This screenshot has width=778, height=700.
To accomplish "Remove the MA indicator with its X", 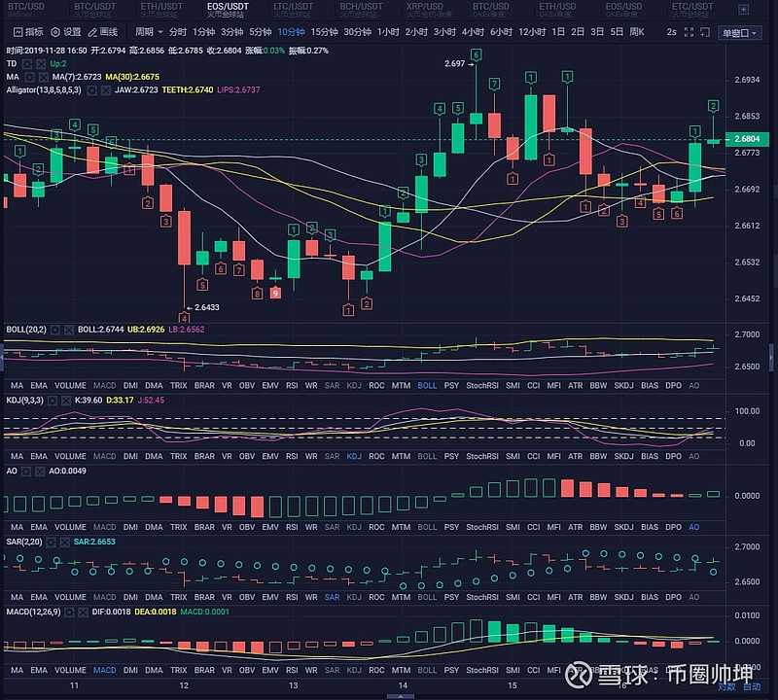I will (44, 77).
